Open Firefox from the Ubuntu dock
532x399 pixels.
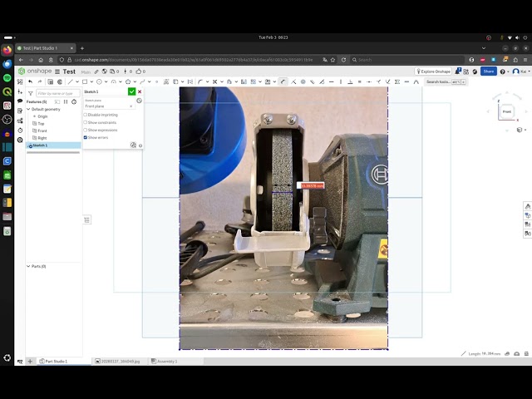pyautogui.click(x=7, y=50)
